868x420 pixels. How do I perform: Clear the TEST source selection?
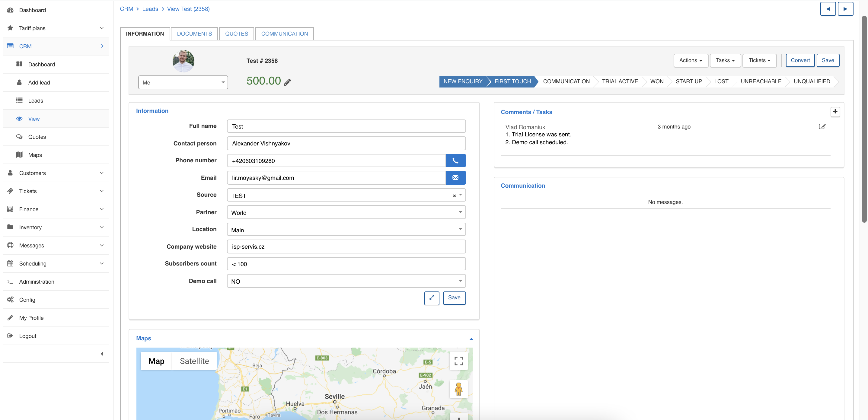(454, 195)
